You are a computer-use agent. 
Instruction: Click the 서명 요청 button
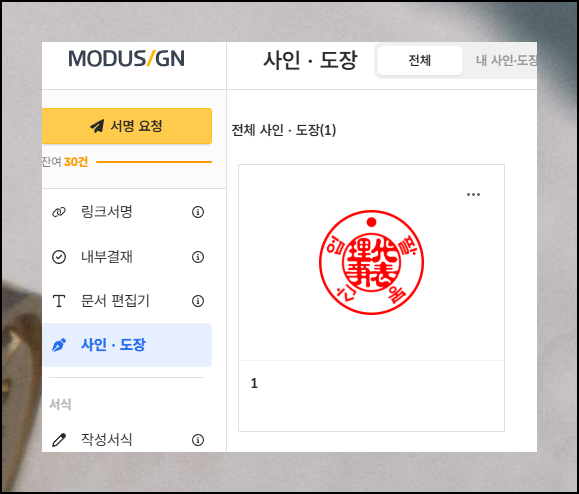click(x=127, y=126)
